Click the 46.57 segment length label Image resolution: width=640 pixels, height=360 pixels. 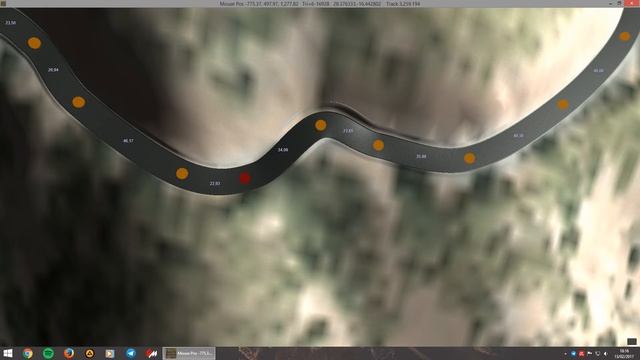(x=128, y=141)
